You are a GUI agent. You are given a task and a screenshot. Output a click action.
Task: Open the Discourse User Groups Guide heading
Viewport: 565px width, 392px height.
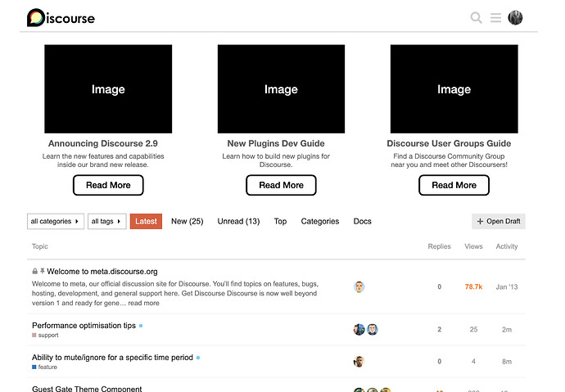point(449,144)
